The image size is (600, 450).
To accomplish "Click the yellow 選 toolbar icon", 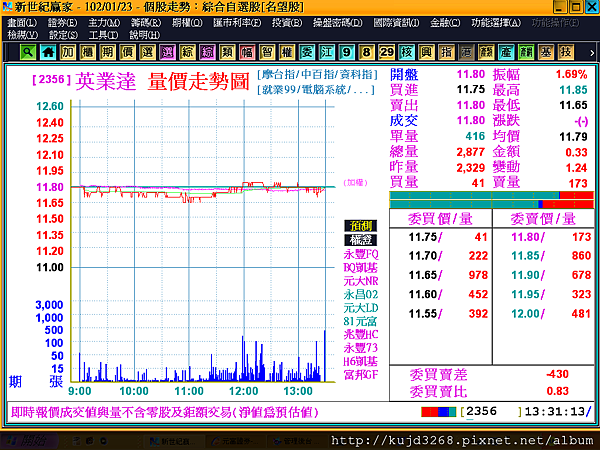I will pyautogui.click(x=147, y=52).
